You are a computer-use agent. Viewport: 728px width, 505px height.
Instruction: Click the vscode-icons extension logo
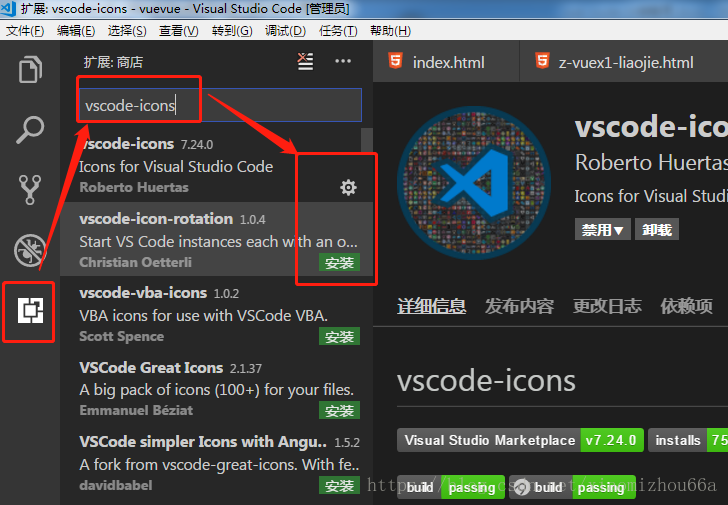(x=474, y=182)
